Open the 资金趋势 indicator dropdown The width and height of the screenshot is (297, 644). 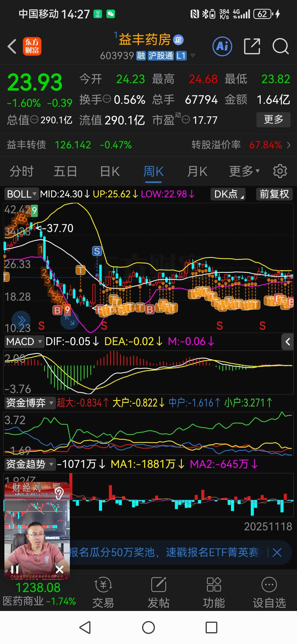[x=30, y=464]
